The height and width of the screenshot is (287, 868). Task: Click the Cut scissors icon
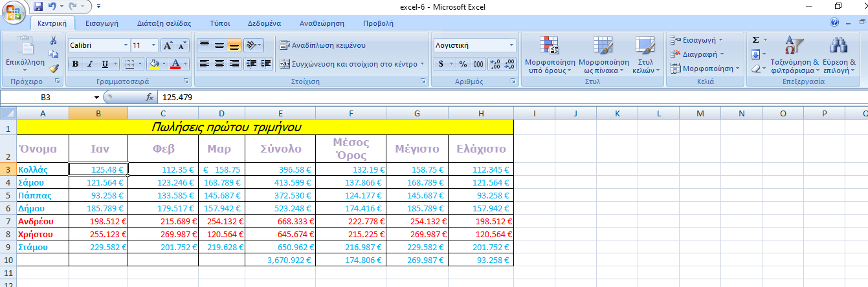tap(54, 41)
